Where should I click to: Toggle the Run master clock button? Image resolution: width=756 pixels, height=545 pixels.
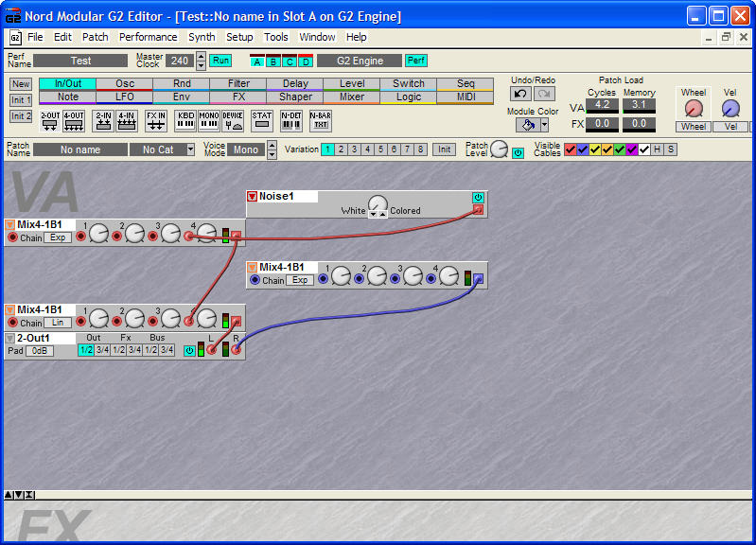click(x=220, y=61)
